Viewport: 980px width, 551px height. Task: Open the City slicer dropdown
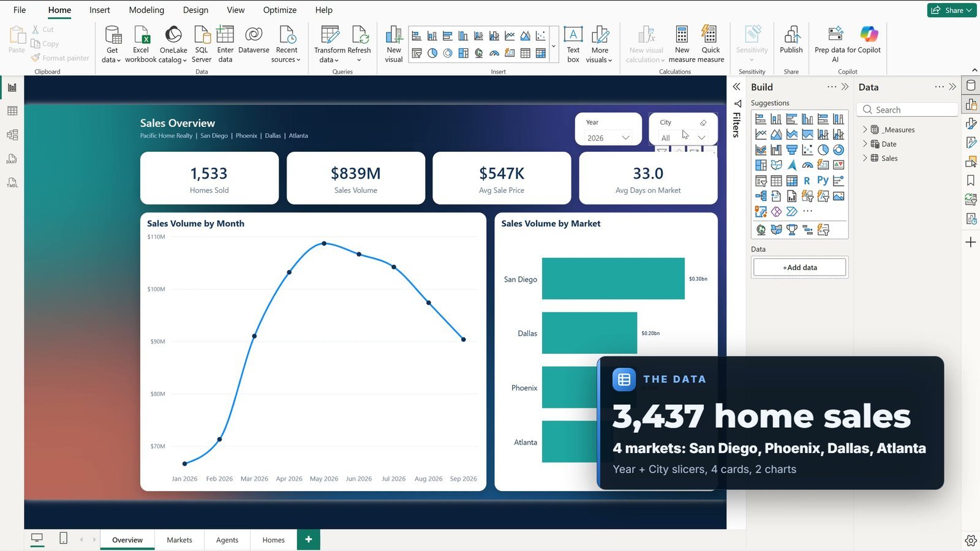701,138
